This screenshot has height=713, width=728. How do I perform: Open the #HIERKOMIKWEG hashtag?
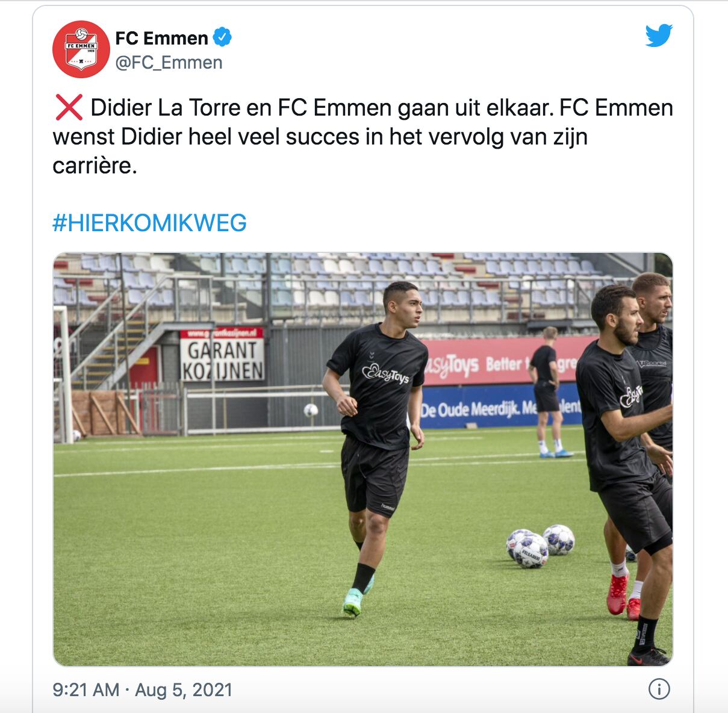149,223
